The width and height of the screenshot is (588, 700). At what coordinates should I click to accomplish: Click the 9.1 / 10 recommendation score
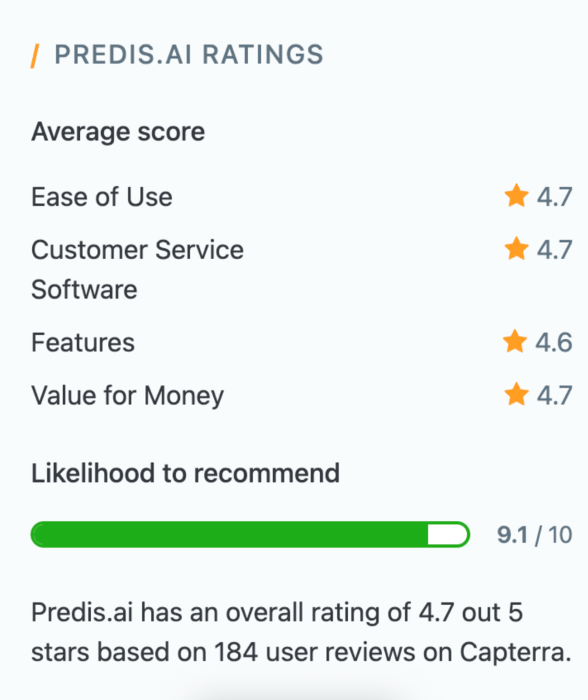pos(534,535)
